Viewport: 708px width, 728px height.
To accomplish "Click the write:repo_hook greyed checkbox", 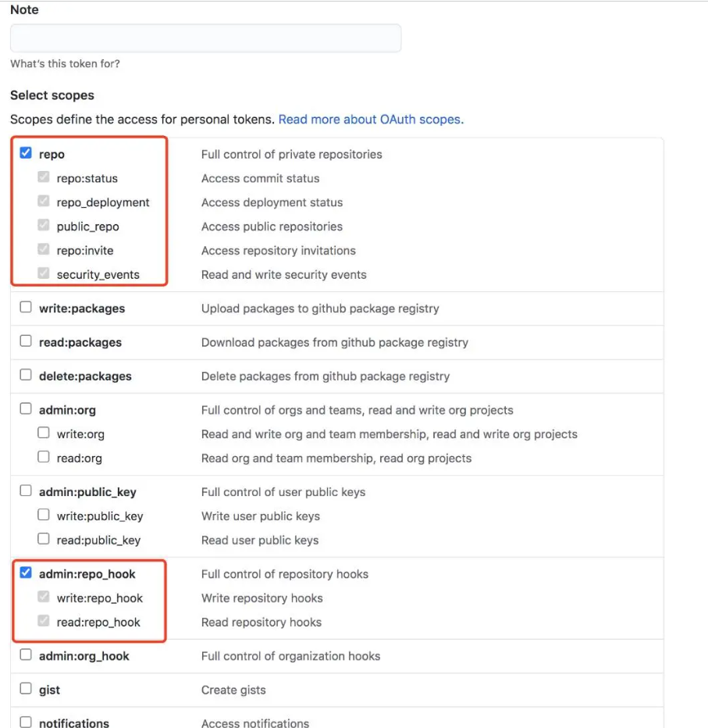I will (44, 598).
